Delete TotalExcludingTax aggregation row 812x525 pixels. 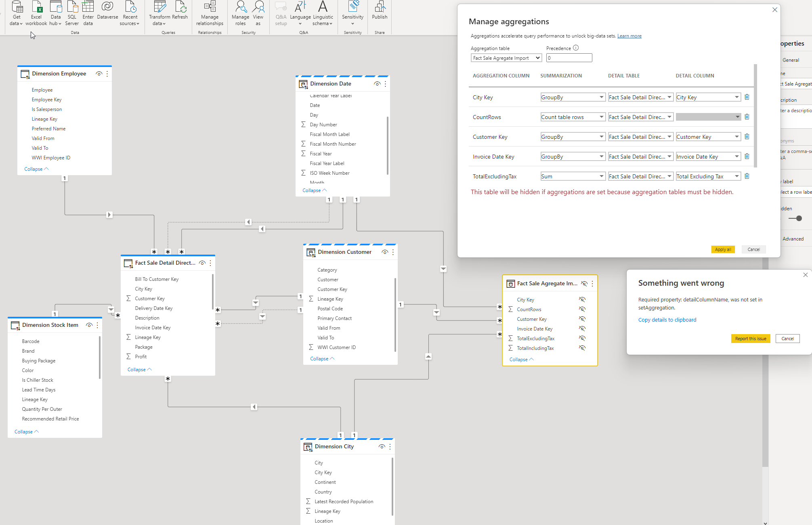pyautogui.click(x=747, y=176)
